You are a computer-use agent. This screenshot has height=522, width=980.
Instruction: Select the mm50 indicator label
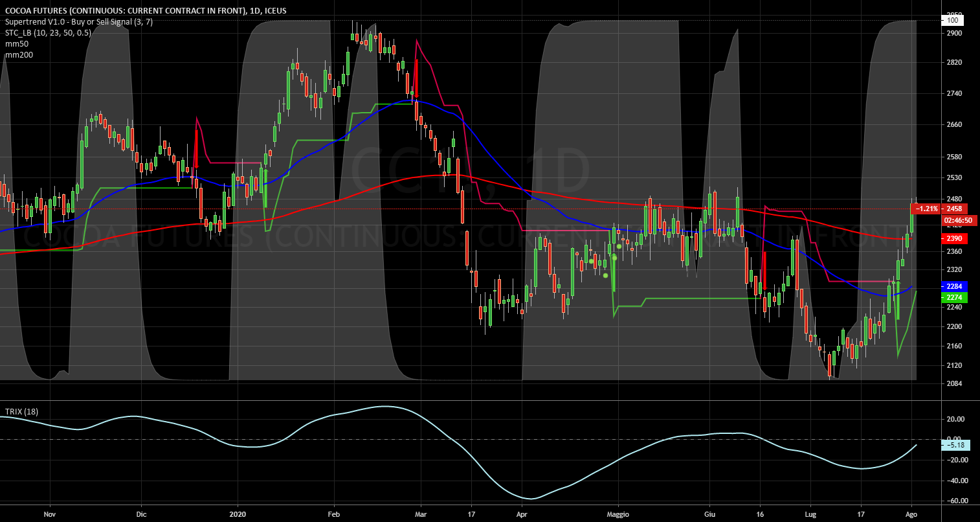(17, 43)
